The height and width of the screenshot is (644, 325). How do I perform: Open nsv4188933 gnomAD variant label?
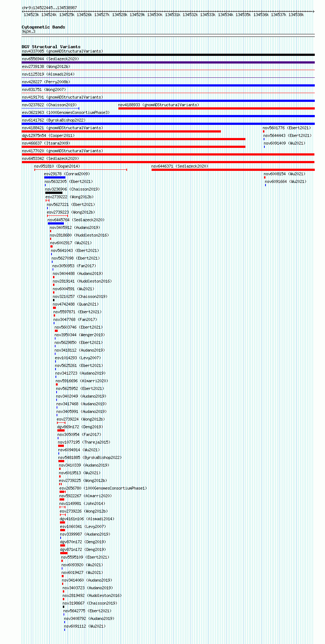tap(159, 105)
